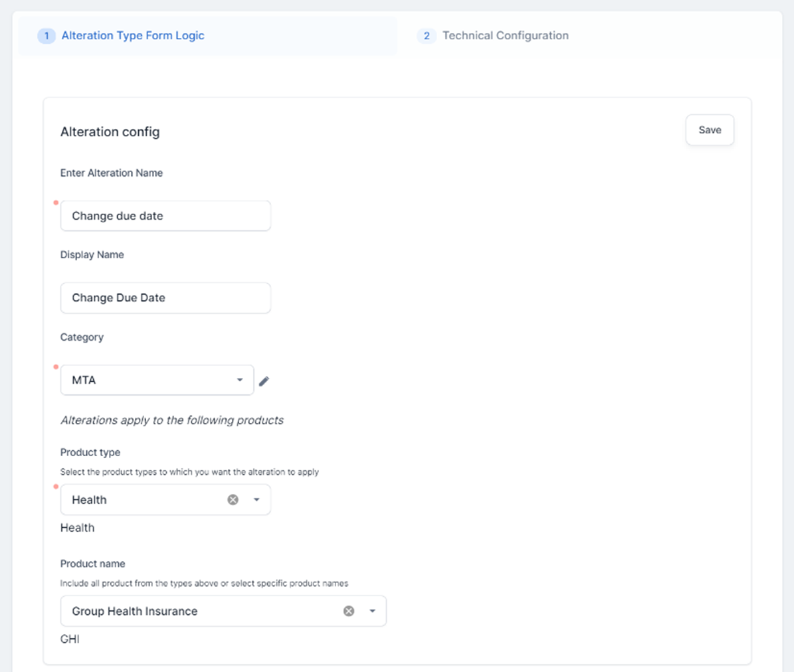This screenshot has width=794, height=672.
Task: Click the pencil edit icon beside Category
Action: [x=264, y=381]
